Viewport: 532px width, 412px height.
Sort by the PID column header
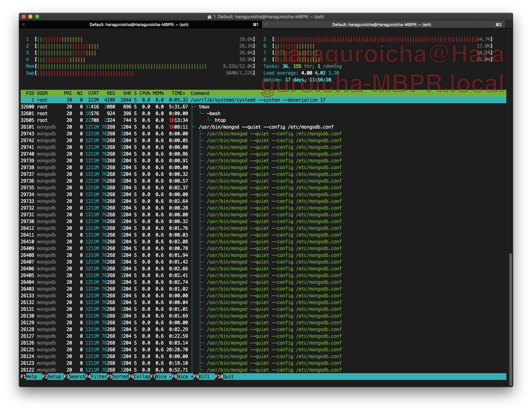click(x=30, y=93)
